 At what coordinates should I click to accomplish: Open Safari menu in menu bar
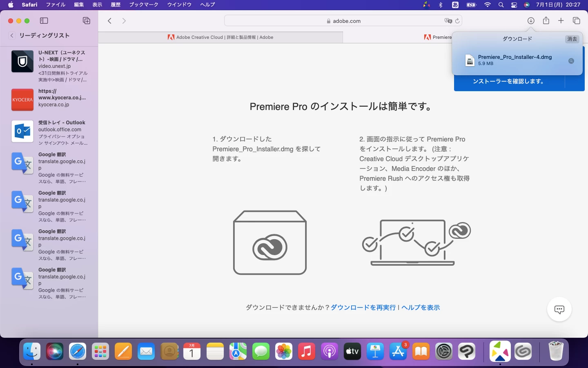29,5
